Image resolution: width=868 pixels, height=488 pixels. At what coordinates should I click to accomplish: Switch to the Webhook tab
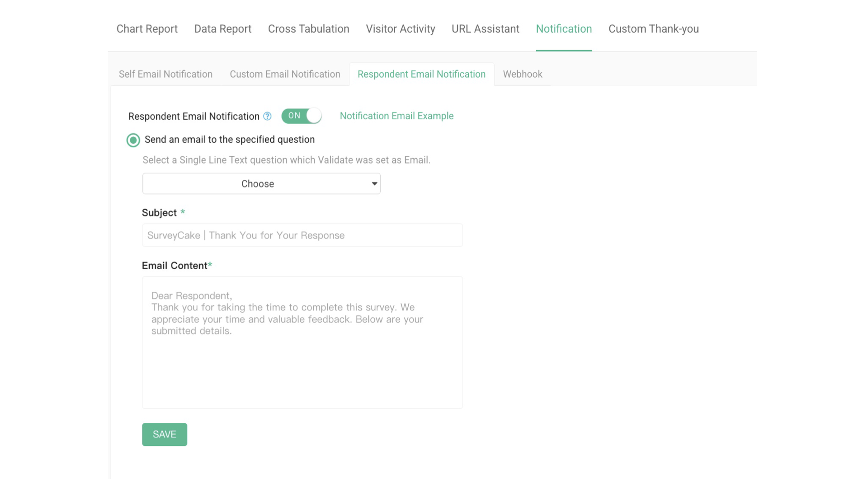[x=523, y=74]
